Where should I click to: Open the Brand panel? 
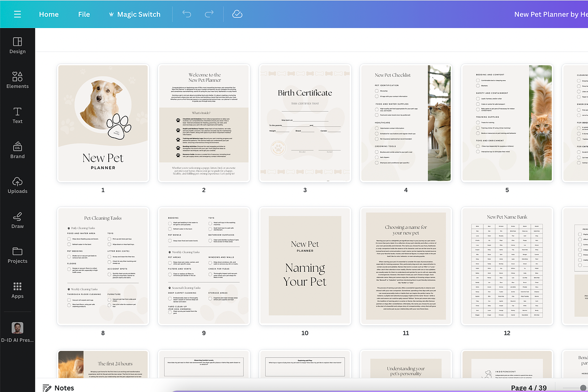(18, 150)
